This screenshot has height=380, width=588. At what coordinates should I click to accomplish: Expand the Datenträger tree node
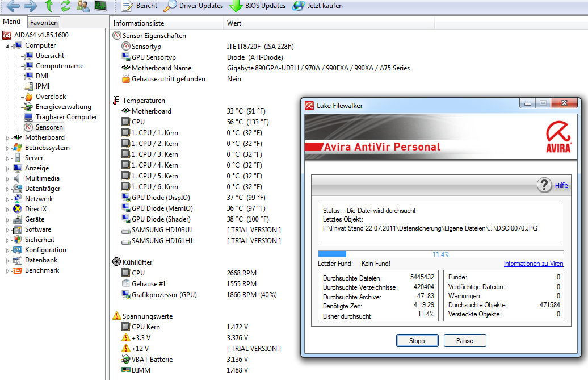[x=7, y=189]
